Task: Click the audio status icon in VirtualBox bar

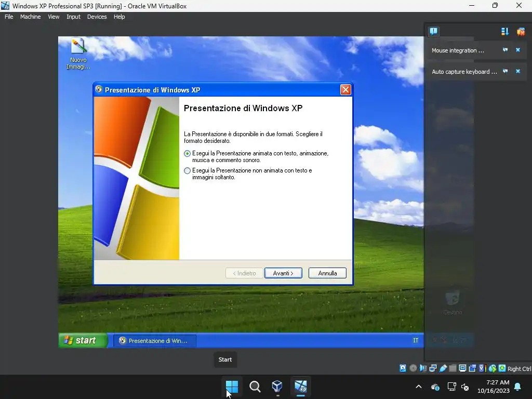Action: tap(423, 368)
